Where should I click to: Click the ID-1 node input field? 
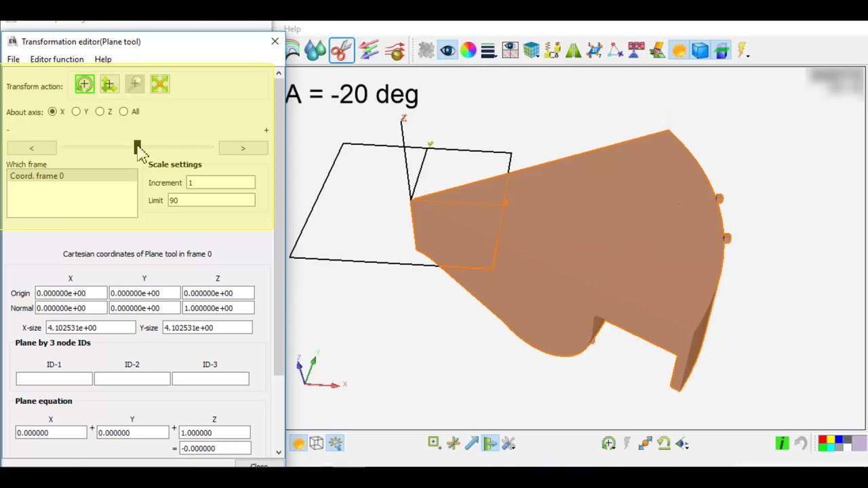(x=54, y=379)
